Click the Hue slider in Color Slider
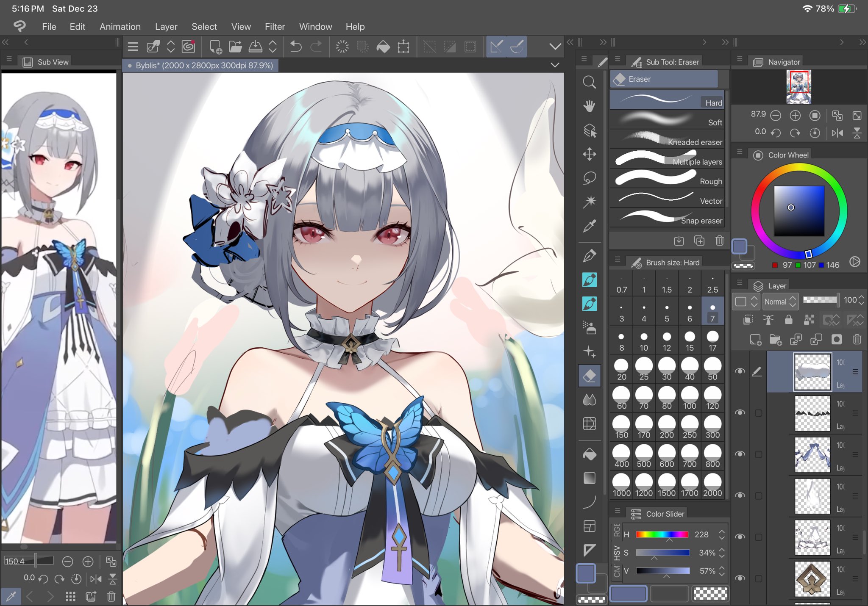The image size is (868, 606). 662,534
